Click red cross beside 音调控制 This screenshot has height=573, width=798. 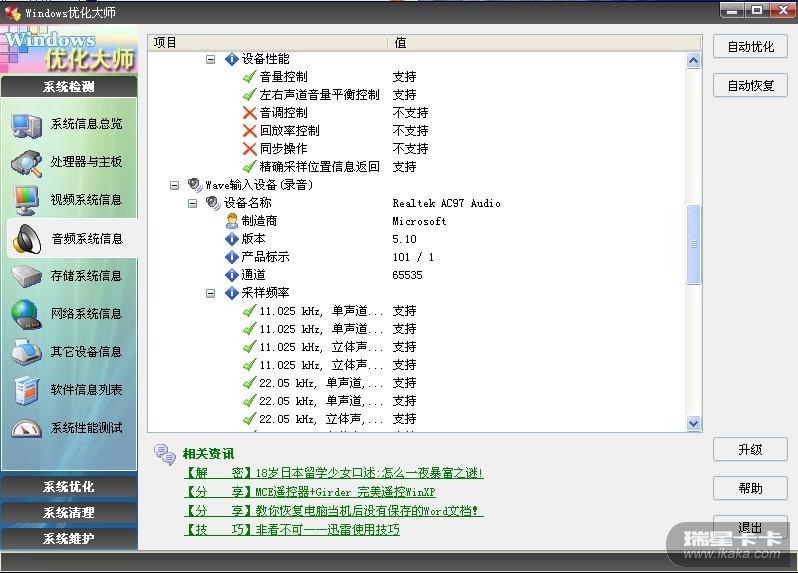tap(249, 113)
